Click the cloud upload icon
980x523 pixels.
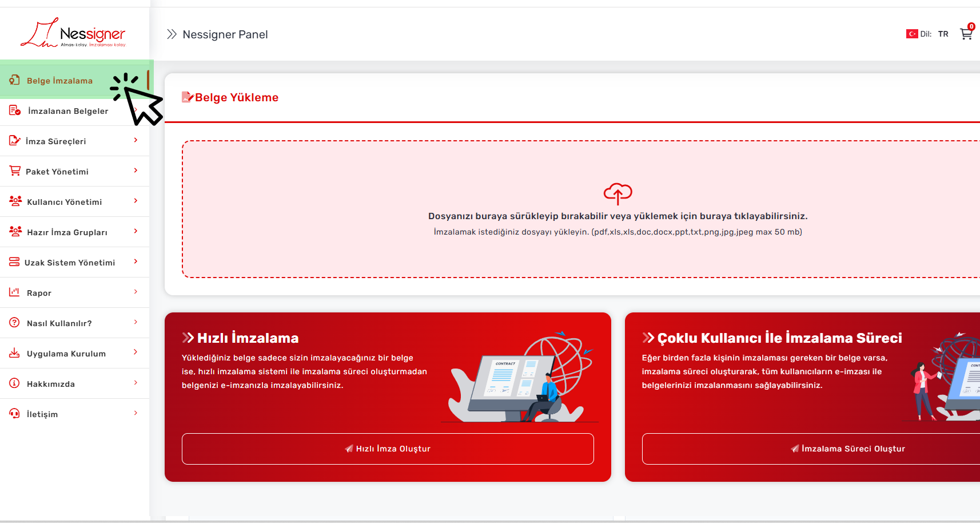618,194
